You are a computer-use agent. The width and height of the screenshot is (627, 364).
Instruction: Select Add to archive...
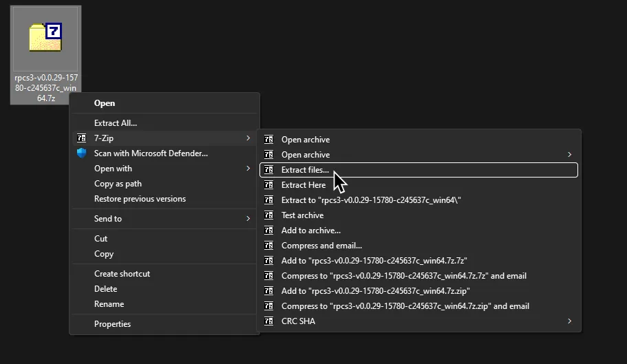[418, 231]
